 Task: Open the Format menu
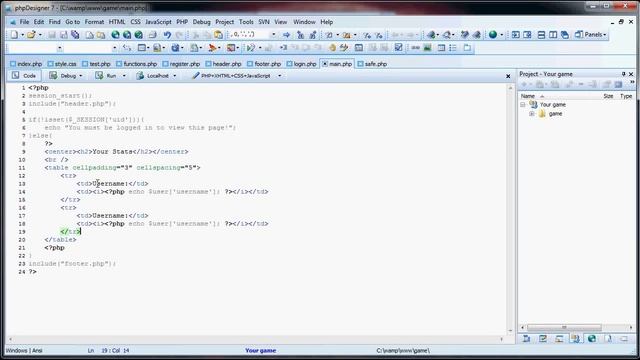[x=94, y=22]
